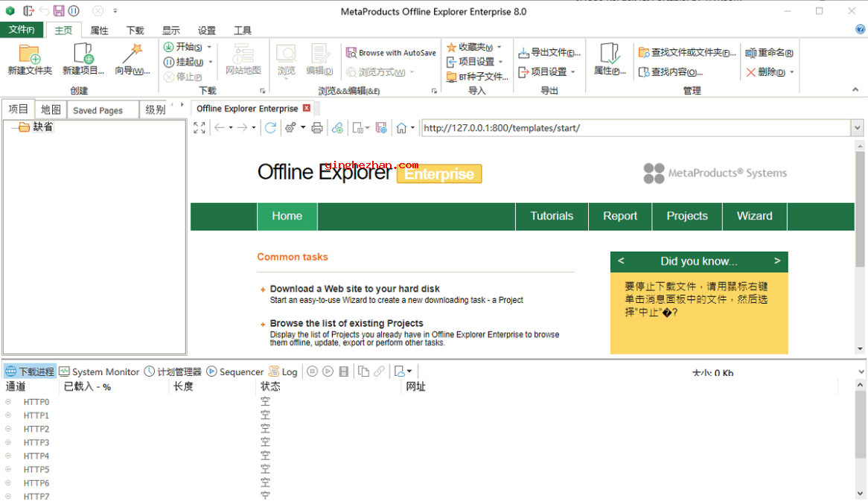Open the 地图 map side tab
The image size is (868, 501).
pyautogui.click(x=51, y=109)
